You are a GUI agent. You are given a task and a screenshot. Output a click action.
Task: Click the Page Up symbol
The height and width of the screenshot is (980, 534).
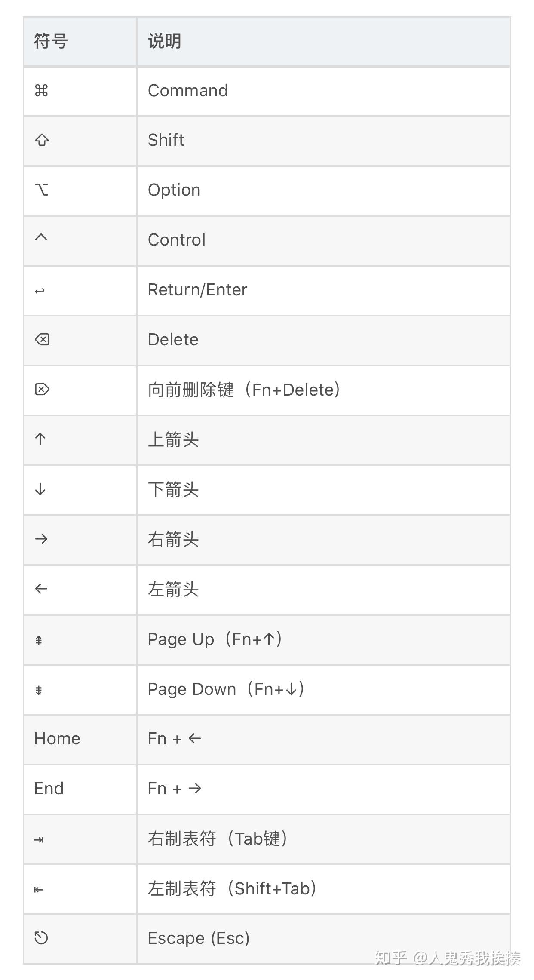pyautogui.click(x=39, y=641)
